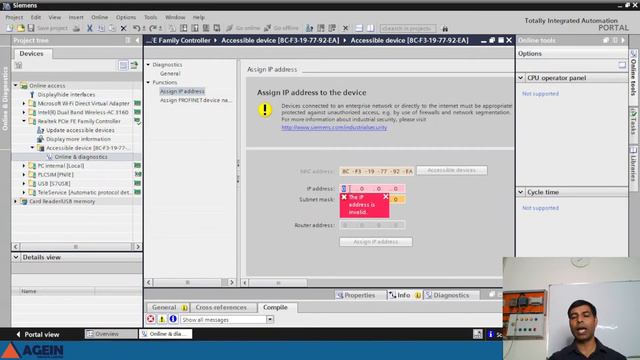This screenshot has width=640, height=360.
Task: Click the Start CPU toolbar icon
Action: 321,28
